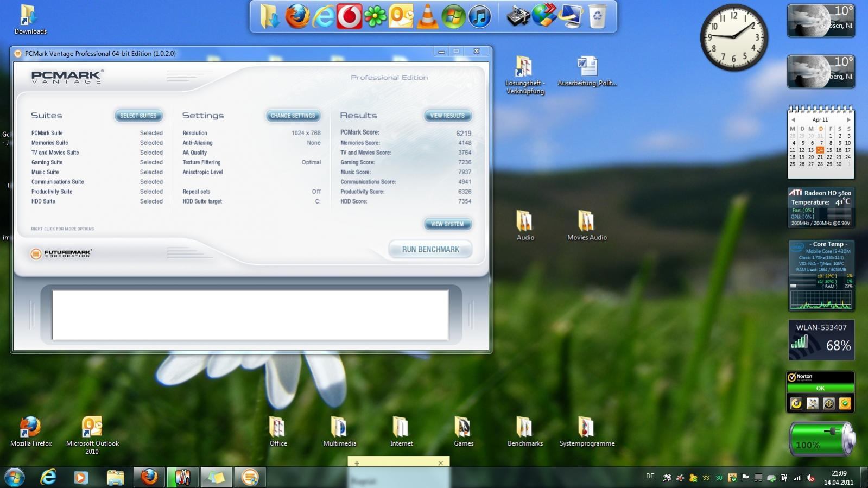Open the monitor dock icon
868x488 pixels.
[x=571, y=16]
